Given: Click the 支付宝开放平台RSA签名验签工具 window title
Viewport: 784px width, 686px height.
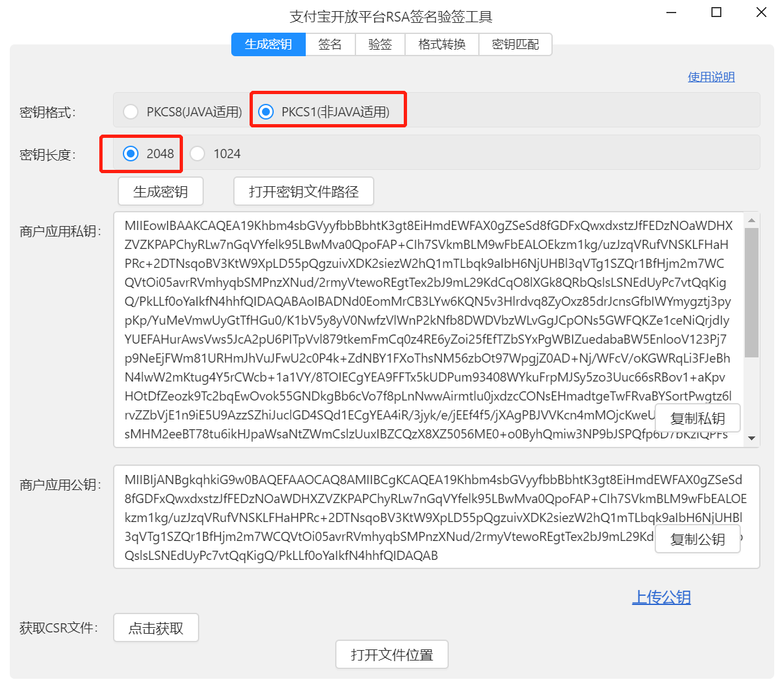Looking at the screenshot, I should coord(391,16).
